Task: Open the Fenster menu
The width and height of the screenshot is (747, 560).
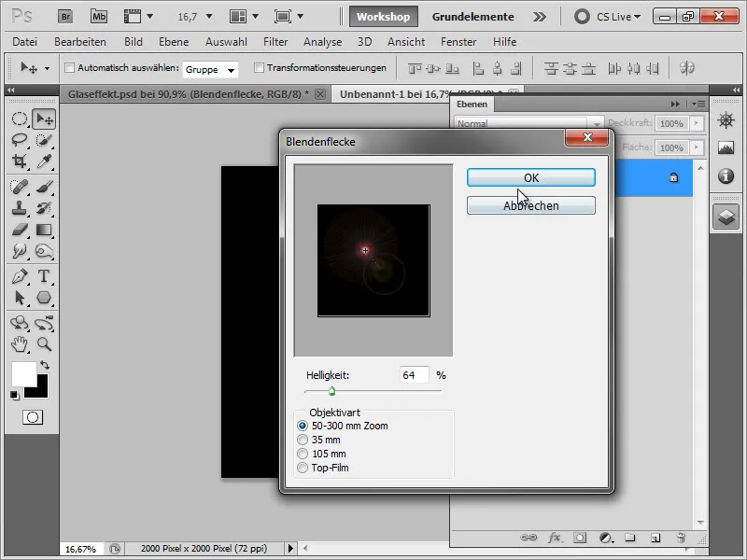Action: tap(458, 42)
